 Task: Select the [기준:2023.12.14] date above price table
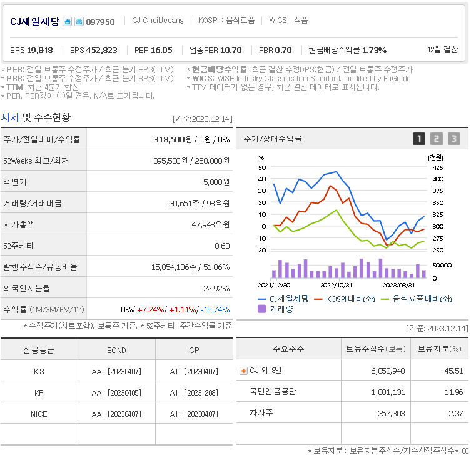point(203,119)
